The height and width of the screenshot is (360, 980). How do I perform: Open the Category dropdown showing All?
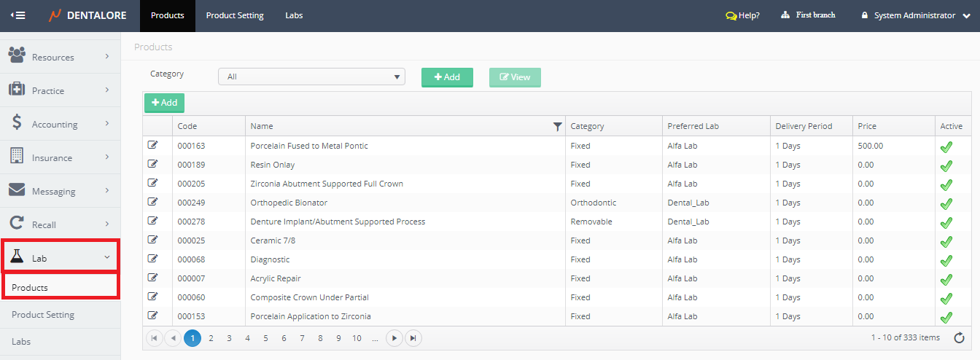[x=311, y=77]
